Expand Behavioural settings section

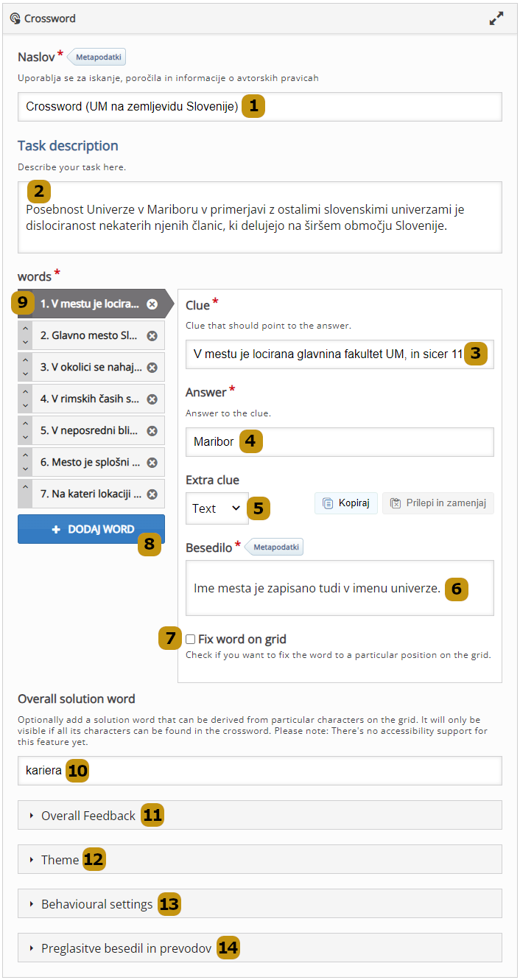point(96,904)
